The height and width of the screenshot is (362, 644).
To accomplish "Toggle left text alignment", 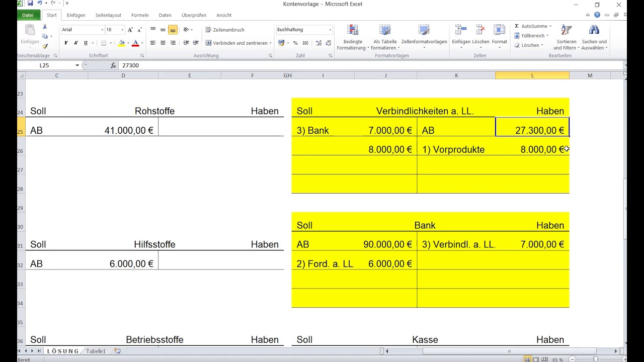I will pos(153,43).
